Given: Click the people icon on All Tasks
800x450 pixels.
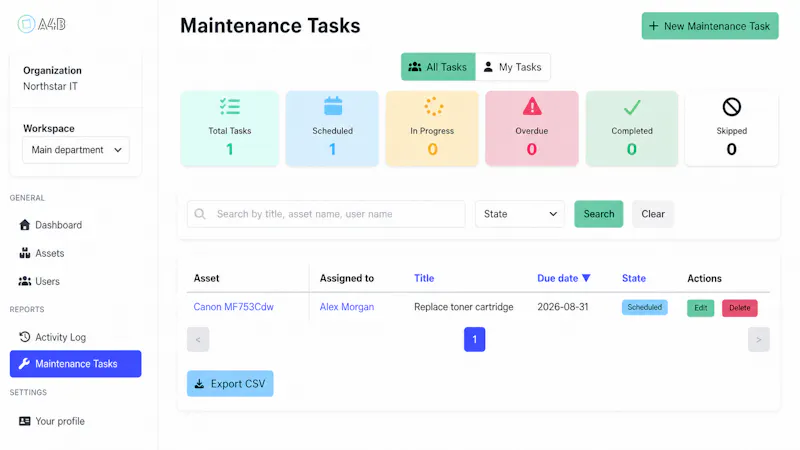Looking at the screenshot, I should click(x=415, y=67).
